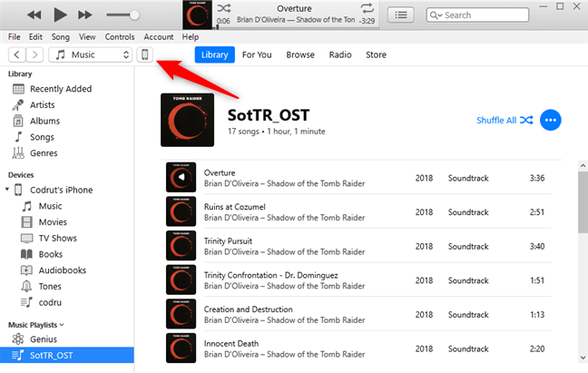Select the Trinity Pursuit track

358,246
